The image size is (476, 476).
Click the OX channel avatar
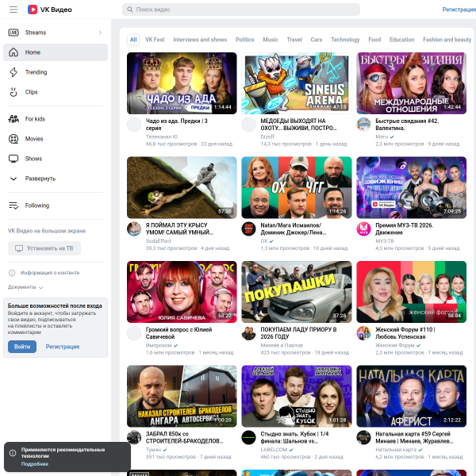248,229
